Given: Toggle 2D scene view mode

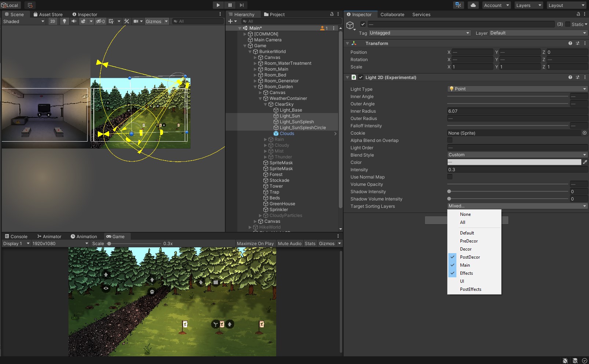Looking at the screenshot, I should (x=53, y=21).
